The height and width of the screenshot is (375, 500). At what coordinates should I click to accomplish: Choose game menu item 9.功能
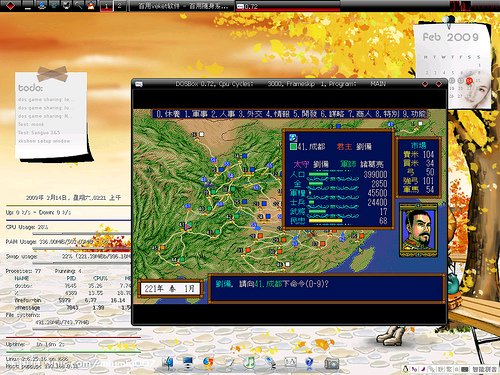coord(414,114)
